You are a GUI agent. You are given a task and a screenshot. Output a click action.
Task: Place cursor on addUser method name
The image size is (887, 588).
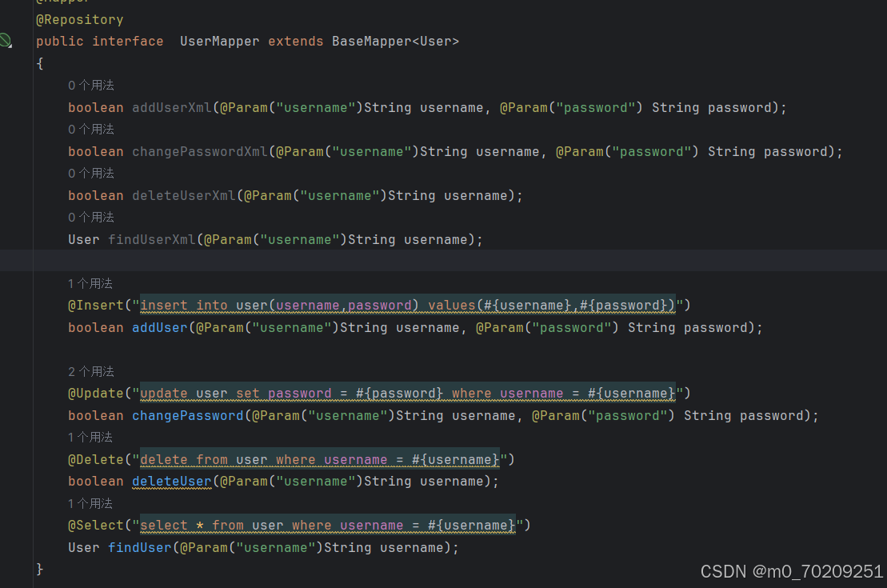[159, 328]
